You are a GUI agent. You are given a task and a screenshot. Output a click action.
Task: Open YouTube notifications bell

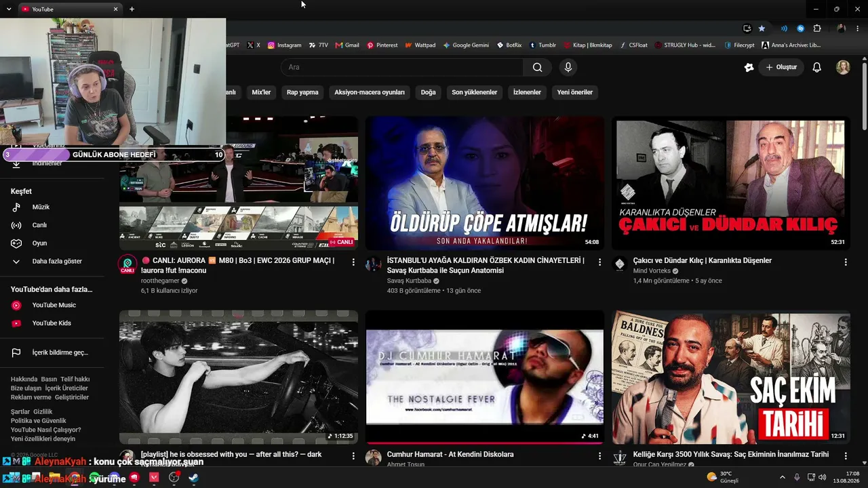click(x=817, y=67)
